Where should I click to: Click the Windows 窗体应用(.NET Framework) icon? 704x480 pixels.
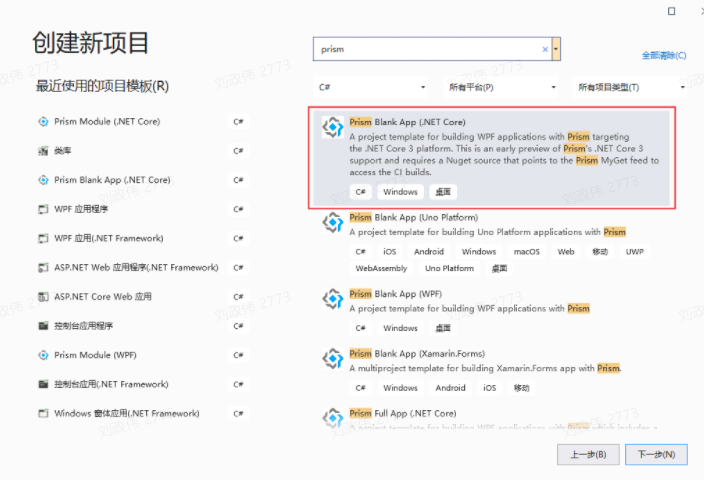43,414
